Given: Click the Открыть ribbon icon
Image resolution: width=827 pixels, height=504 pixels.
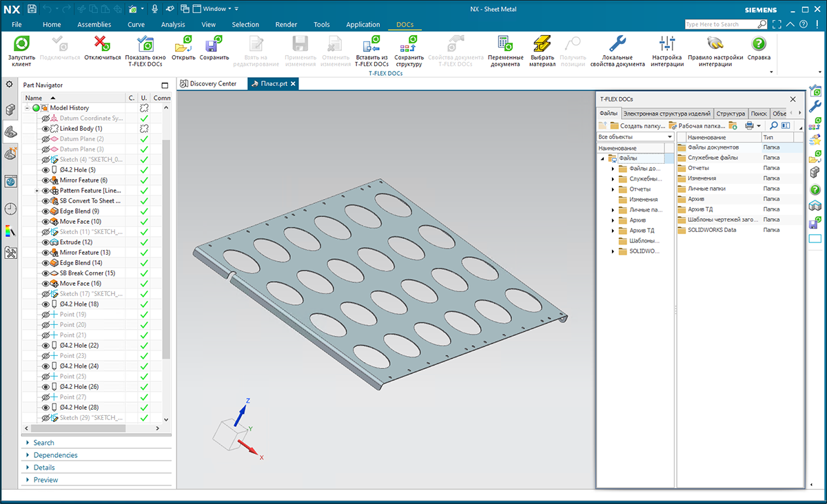Looking at the screenshot, I should [x=183, y=43].
